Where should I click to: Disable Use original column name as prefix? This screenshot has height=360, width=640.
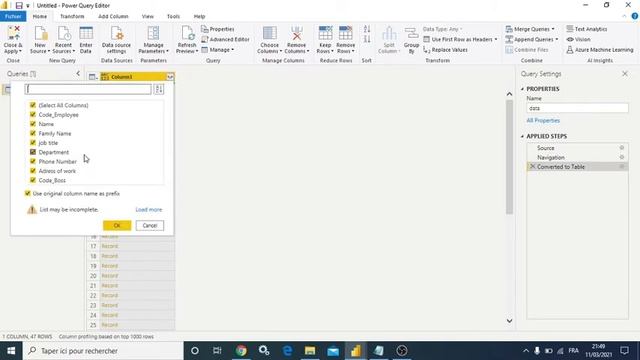pos(28,193)
